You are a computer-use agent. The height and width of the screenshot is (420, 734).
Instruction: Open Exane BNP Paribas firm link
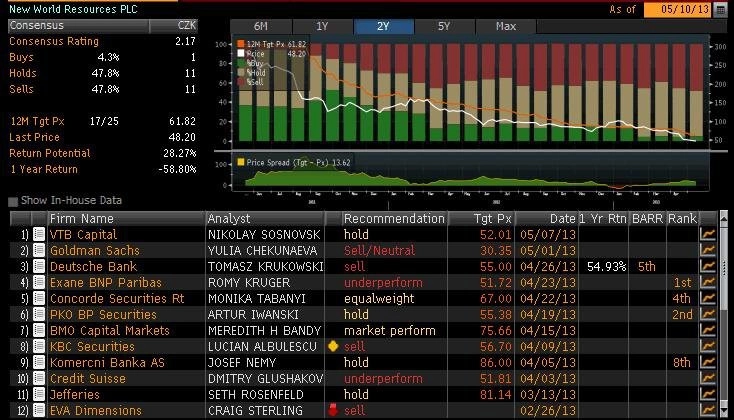[x=105, y=282]
